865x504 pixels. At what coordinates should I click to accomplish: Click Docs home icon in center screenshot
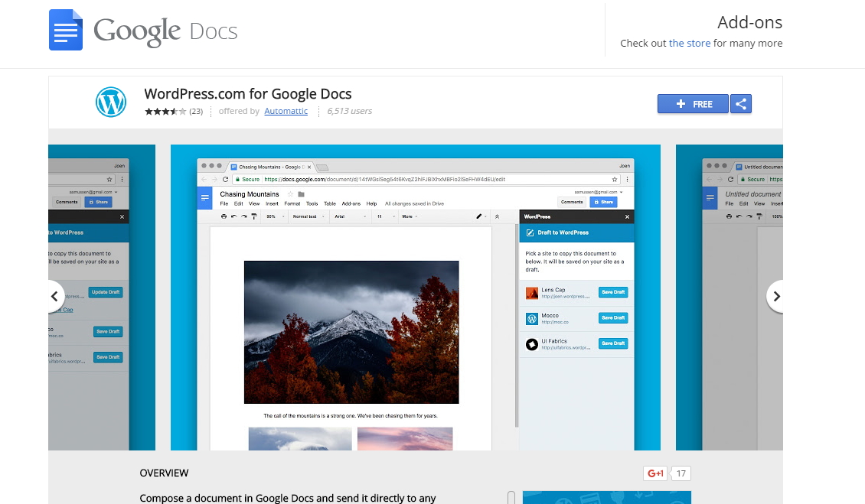coord(204,198)
